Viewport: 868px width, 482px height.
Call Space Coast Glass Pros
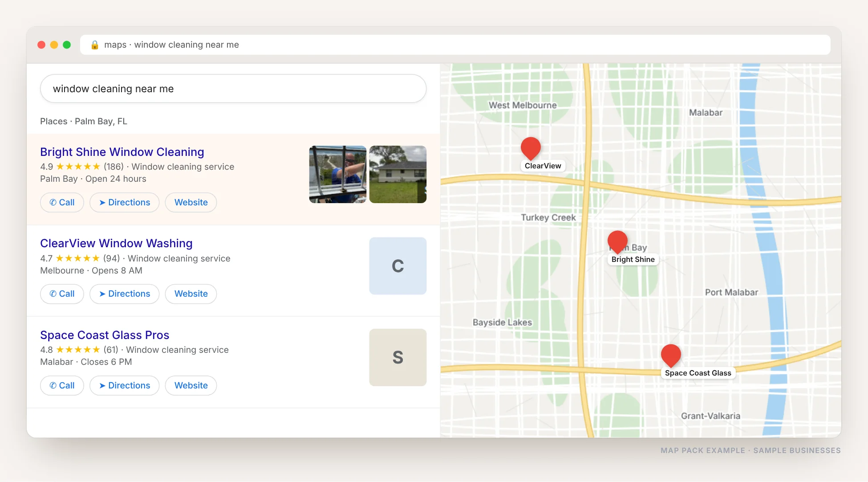click(x=62, y=385)
